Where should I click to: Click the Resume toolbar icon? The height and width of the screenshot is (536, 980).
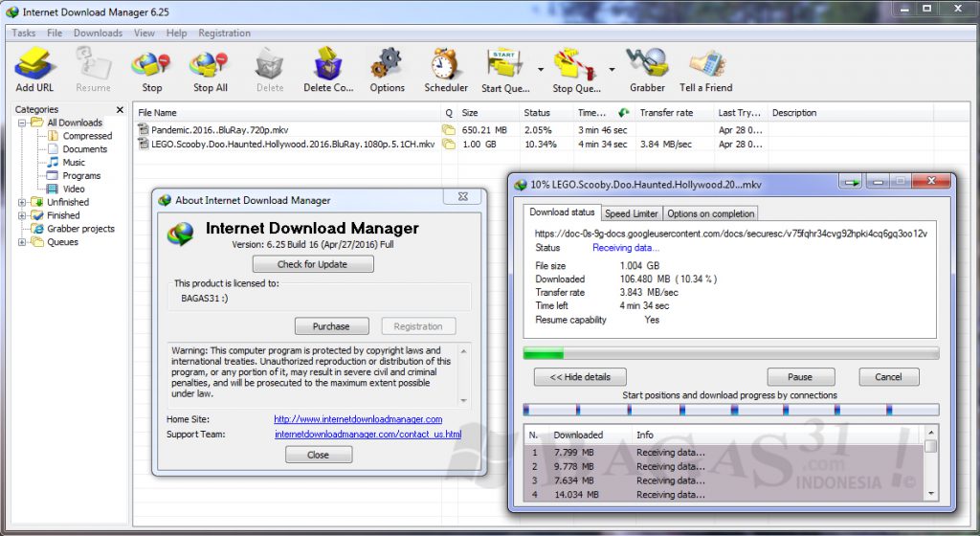(x=93, y=69)
